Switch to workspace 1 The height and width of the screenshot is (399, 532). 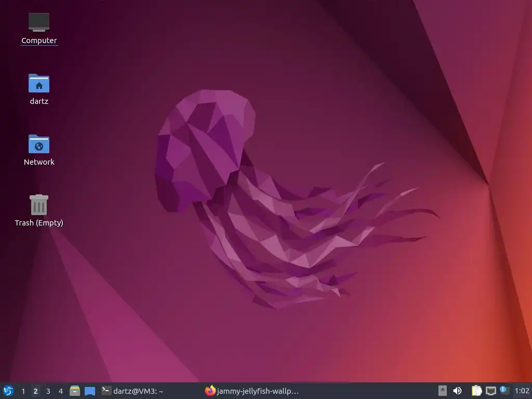pos(23,391)
